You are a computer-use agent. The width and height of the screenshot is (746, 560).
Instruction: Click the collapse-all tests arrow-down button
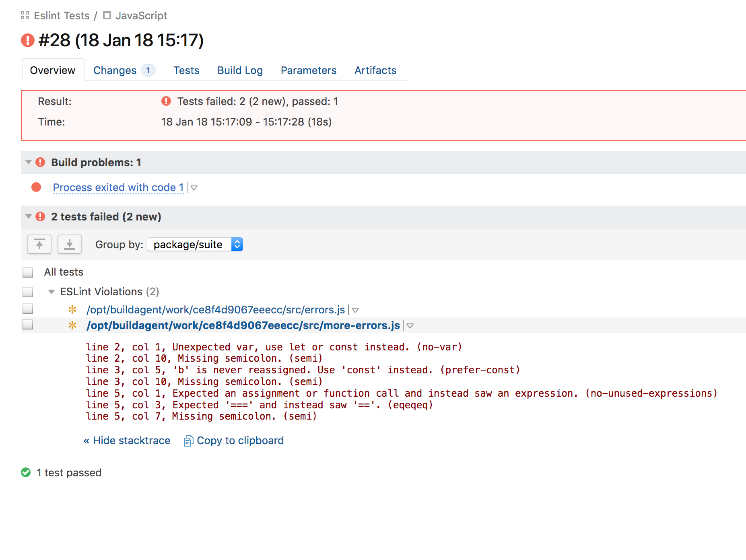tap(70, 244)
